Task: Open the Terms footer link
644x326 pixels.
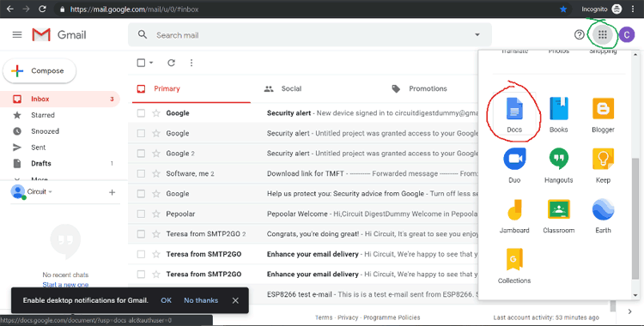Action: pyautogui.click(x=323, y=317)
